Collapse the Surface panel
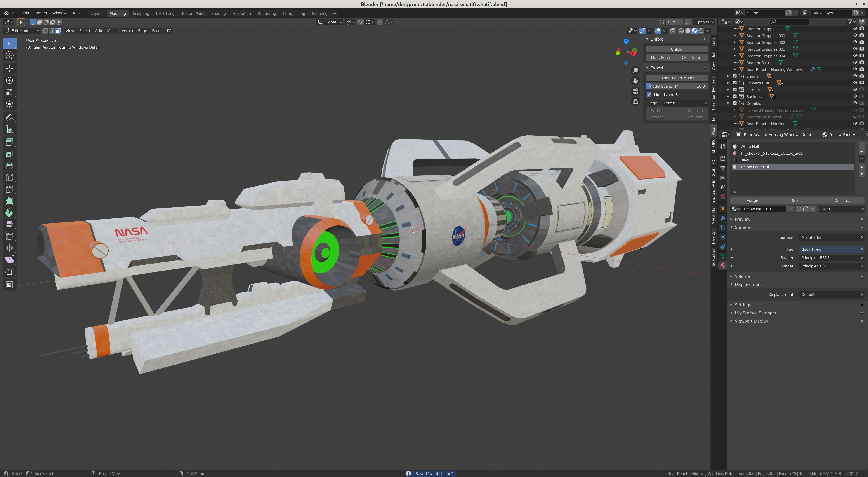The width and height of the screenshot is (868, 477). click(742, 227)
